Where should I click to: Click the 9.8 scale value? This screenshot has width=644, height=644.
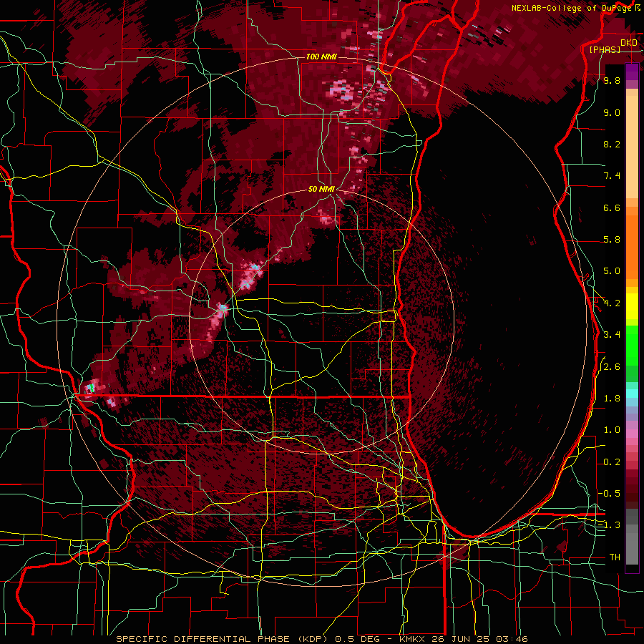pos(612,80)
